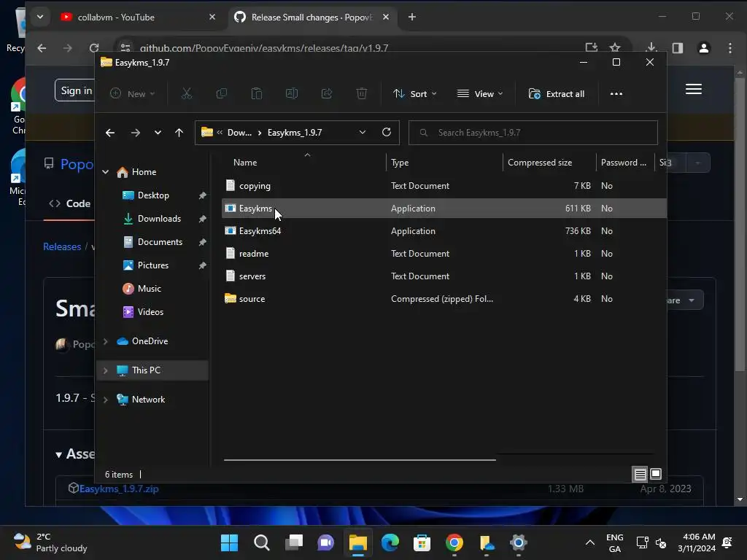Open Settings gear on taskbar

(x=518, y=542)
